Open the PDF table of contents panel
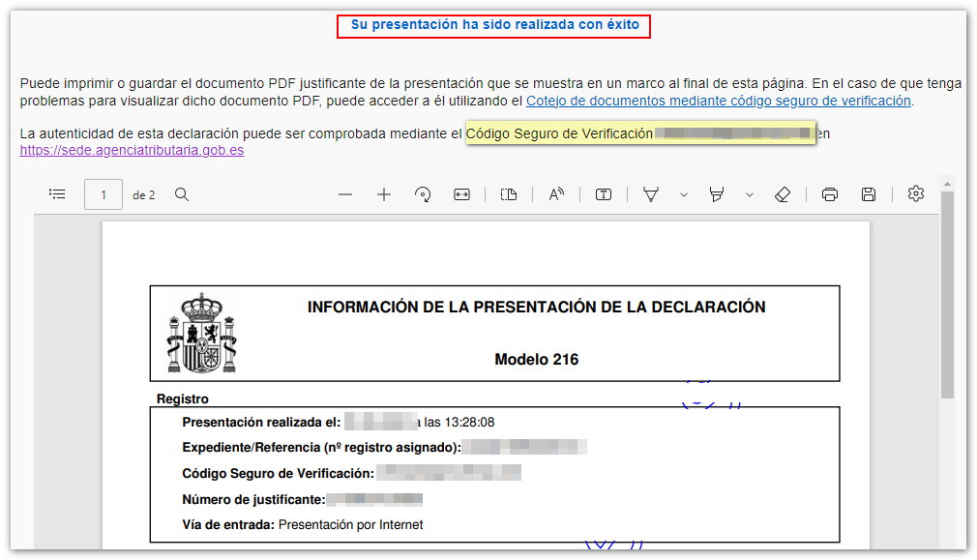Screen dimensions: 977x560 (58, 194)
